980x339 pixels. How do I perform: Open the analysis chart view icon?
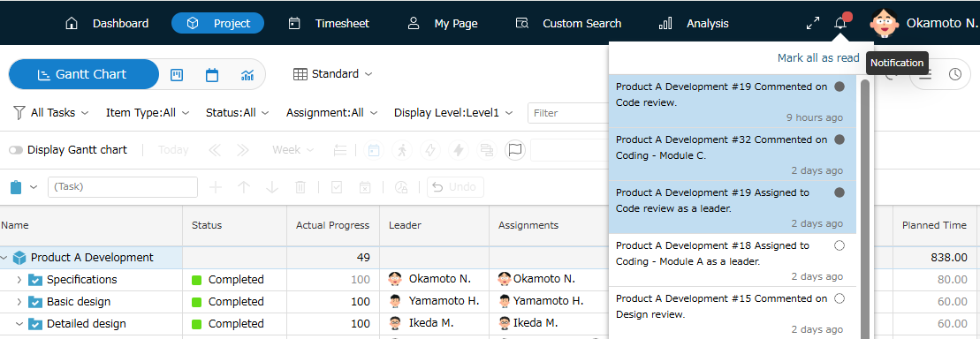247,75
